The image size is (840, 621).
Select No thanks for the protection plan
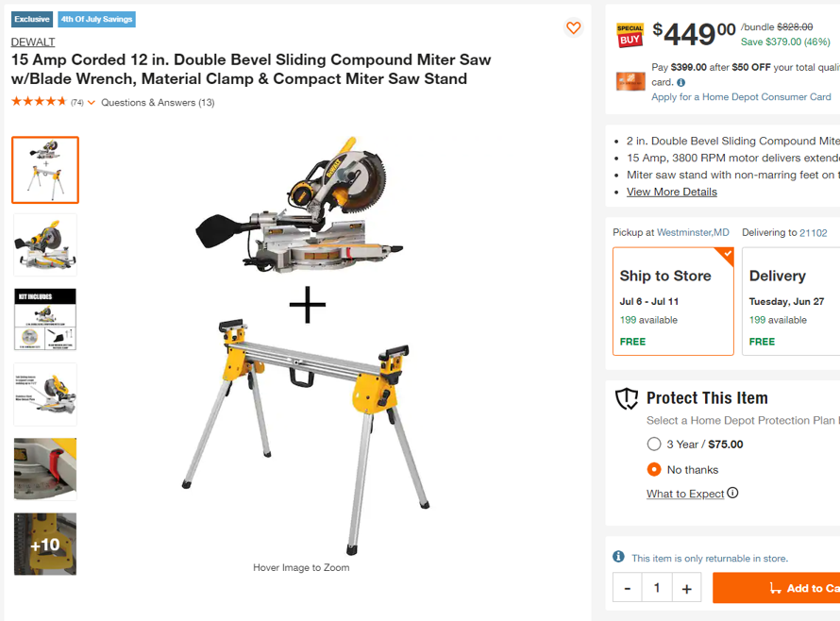point(654,469)
